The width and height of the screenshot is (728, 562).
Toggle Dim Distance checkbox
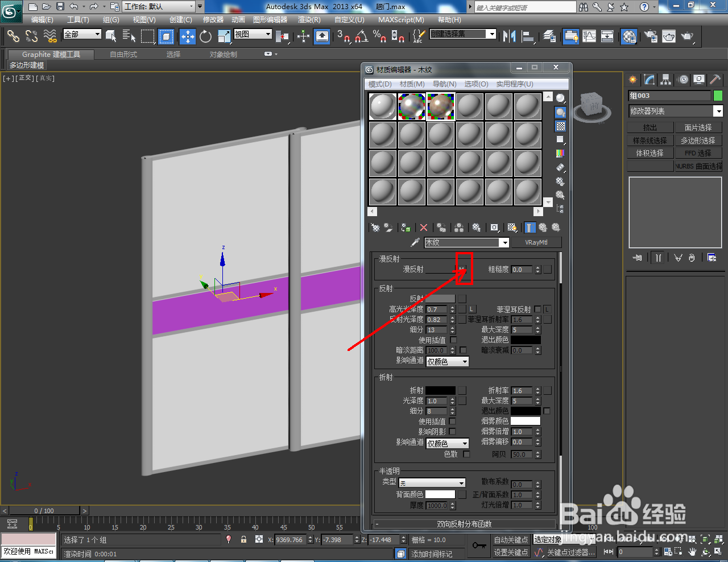coord(463,350)
